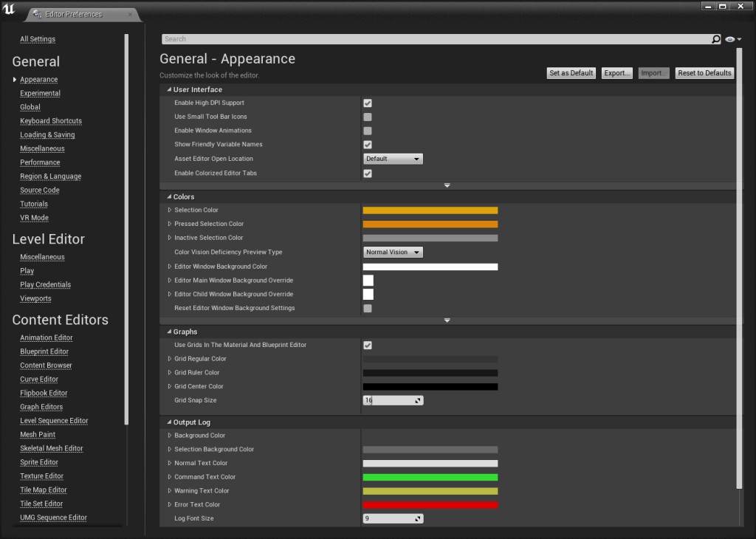Open All Settings link

(38, 39)
